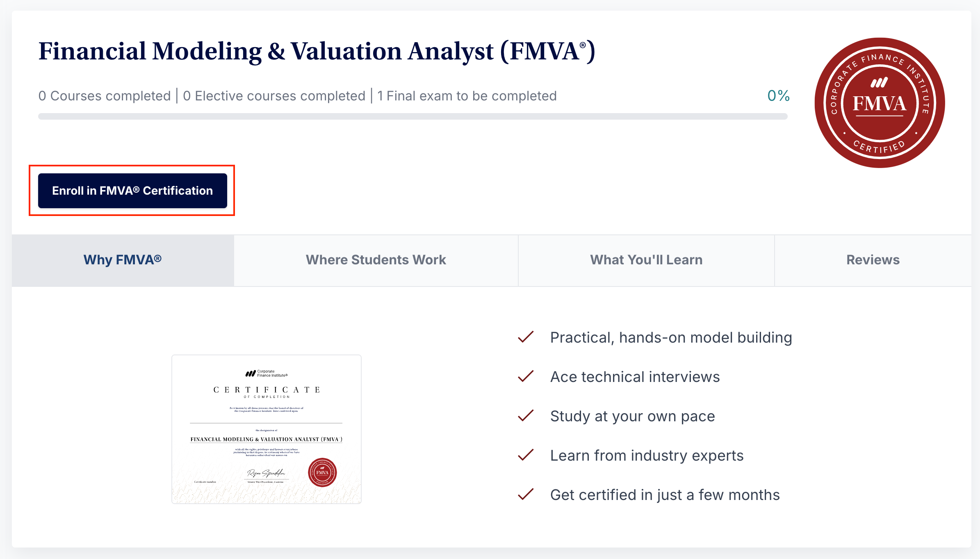Image resolution: width=980 pixels, height=559 pixels.
Task: Click the Financial Modeling & Valuation Analyst heading
Action: pos(317,51)
